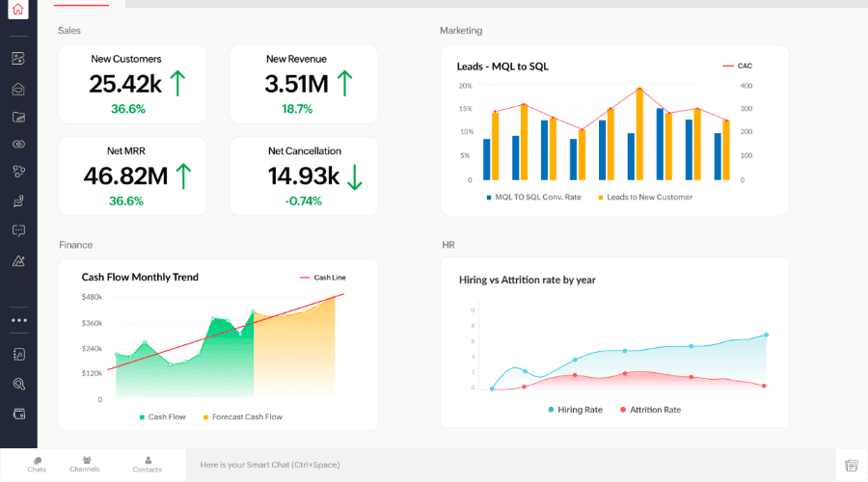Click the green up arrow beside 3.51M
Screen dimensions: 868x482
click(x=345, y=84)
